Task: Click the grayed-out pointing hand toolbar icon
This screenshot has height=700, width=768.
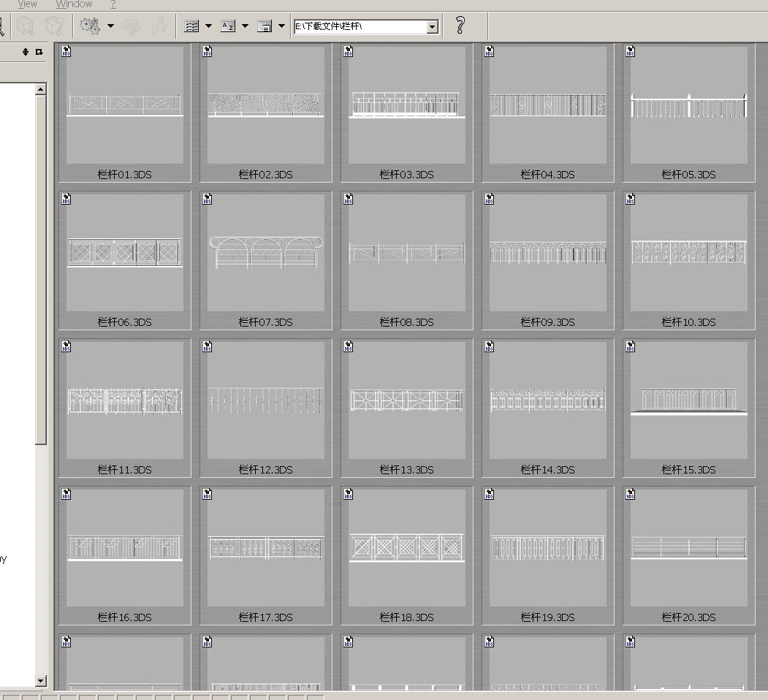Action: [x=132, y=26]
